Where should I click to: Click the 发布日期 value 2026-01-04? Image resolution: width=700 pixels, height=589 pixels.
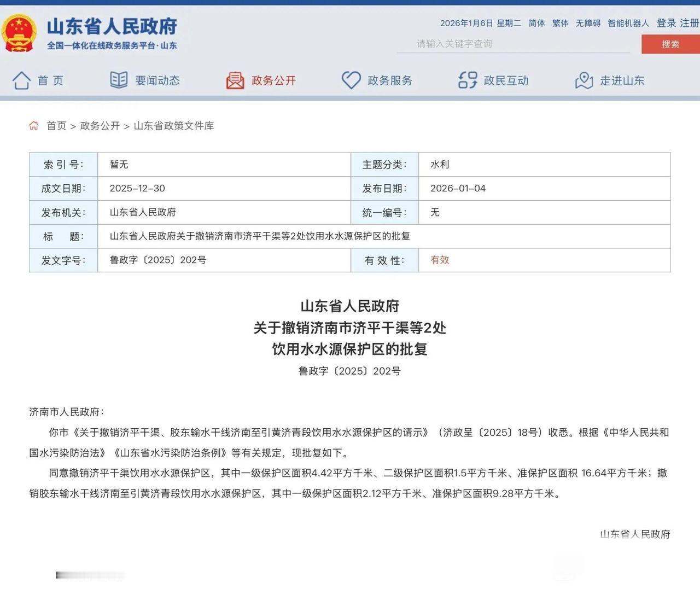click(458, 188)
